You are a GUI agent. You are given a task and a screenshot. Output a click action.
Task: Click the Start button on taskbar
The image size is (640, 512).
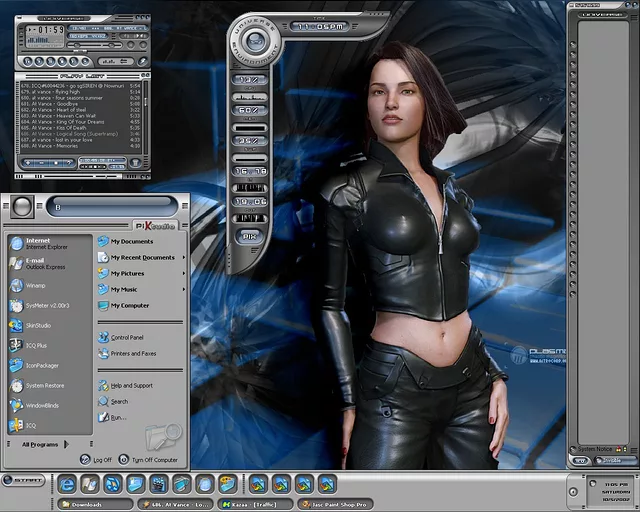tap(22, 482)
